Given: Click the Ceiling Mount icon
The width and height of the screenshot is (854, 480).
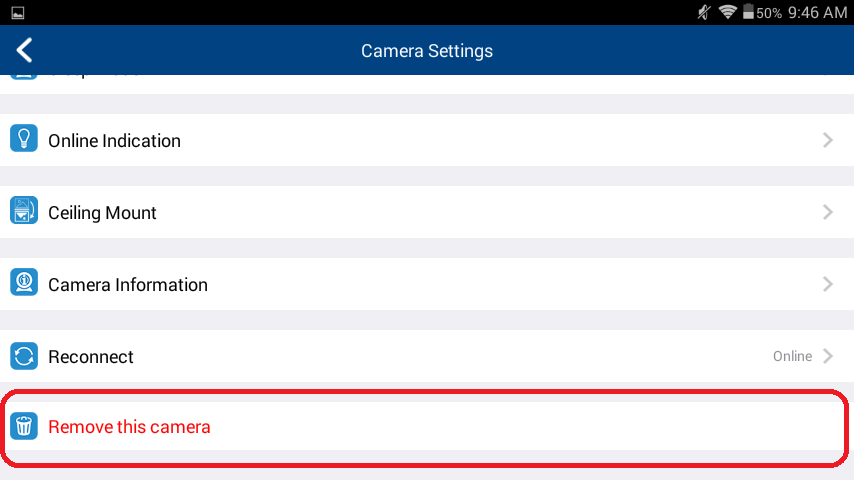Looking at the screenshot, I should 24,210.
